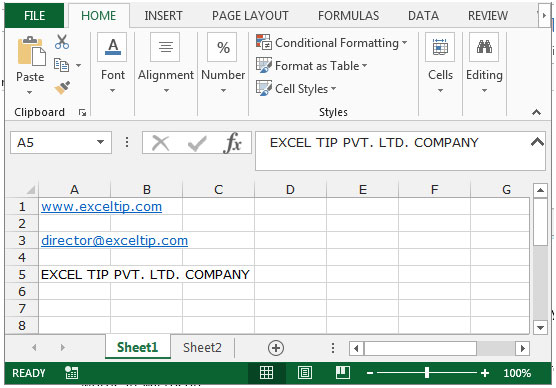This screenshot has height=388, width=556.
Task: Switch to Page Break Preview view
Action: click(x=343, y=373)
